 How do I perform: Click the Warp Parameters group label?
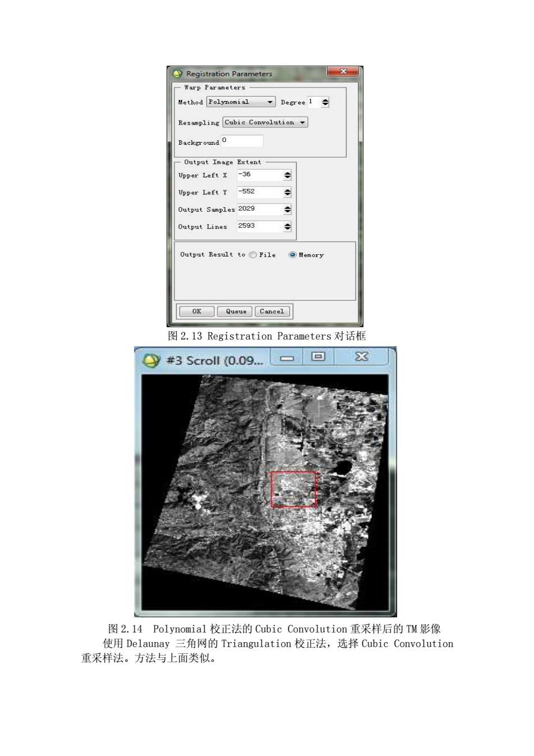(215, 88)
